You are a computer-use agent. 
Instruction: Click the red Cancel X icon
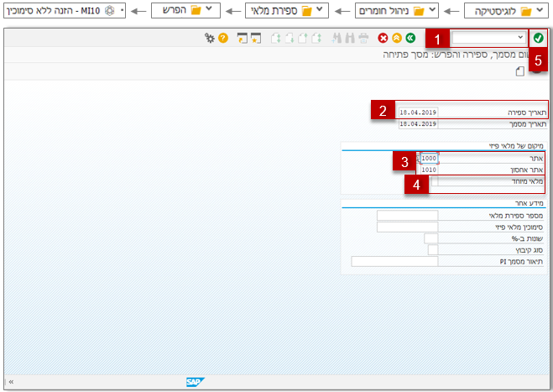tap(383, 38)
